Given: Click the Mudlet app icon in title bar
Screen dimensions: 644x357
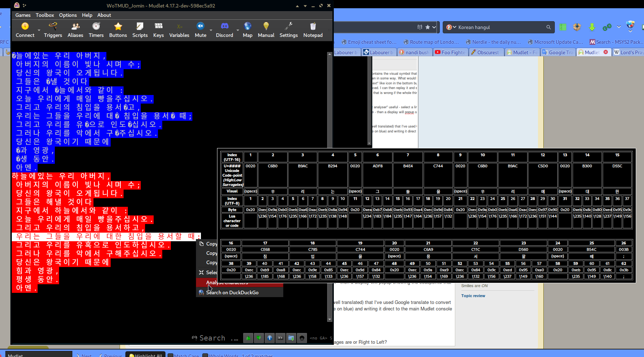Looking at the screenshot, I should (17, 5).
